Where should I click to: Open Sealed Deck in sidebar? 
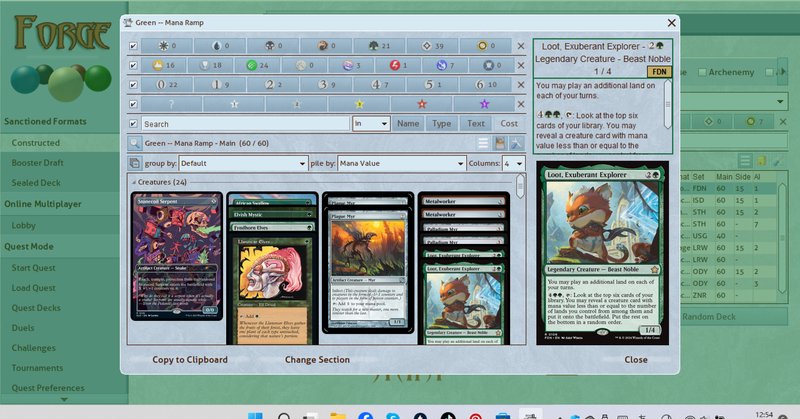pos(36,183)
